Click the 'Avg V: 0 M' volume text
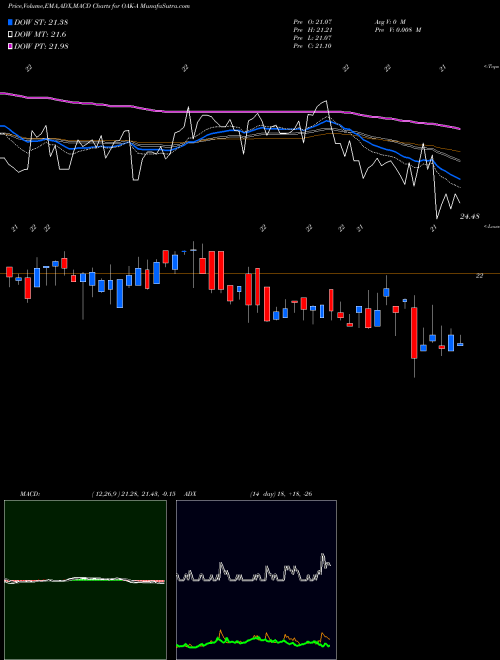 click(390, 21)
